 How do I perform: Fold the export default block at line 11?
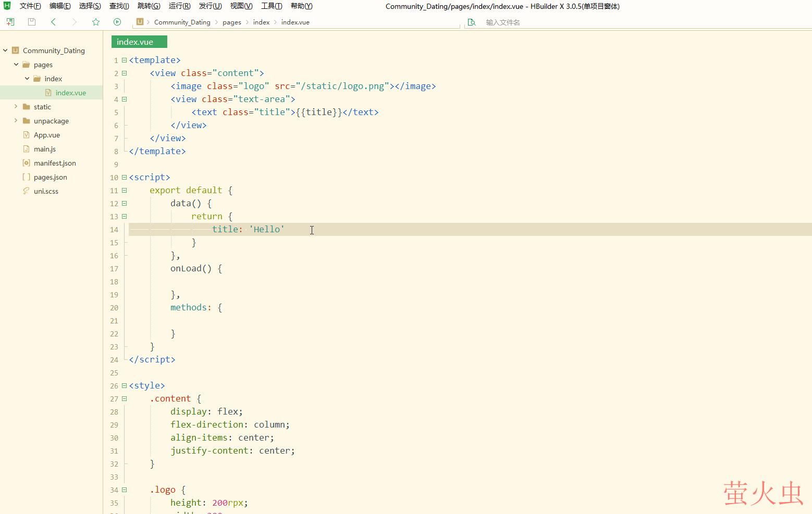(125, 190)
